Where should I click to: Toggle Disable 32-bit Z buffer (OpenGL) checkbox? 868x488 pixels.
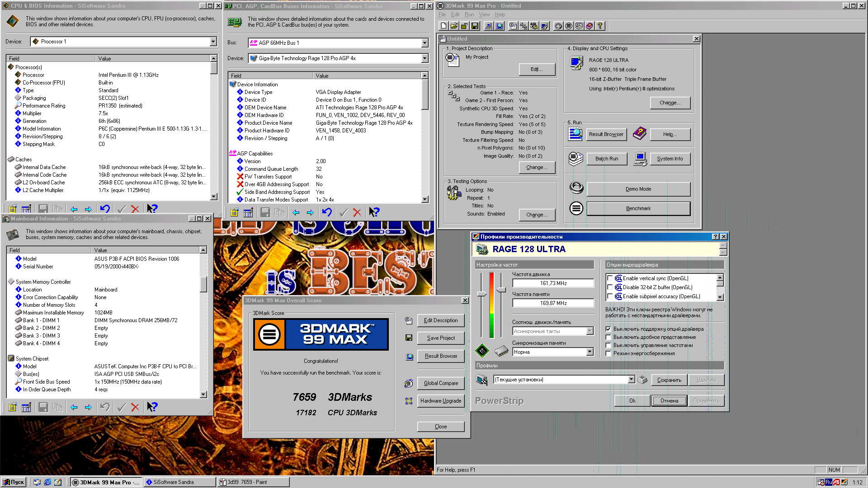(x=610, y=287)
